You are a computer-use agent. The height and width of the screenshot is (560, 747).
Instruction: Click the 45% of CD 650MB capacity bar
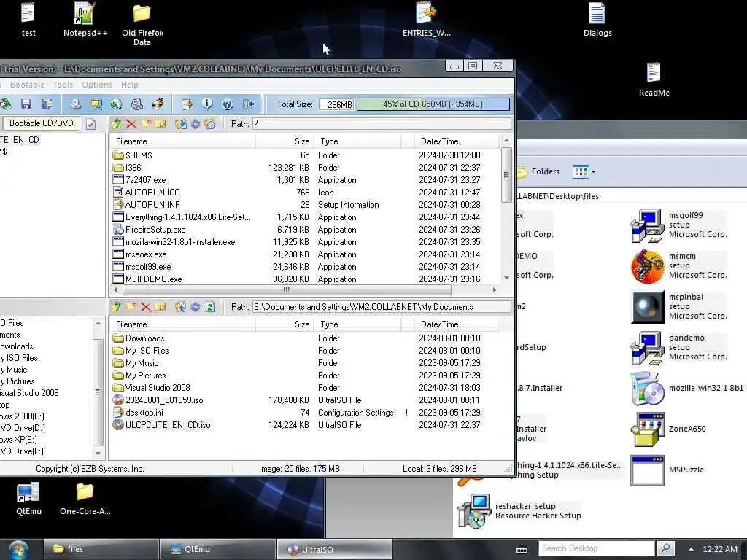433,104
